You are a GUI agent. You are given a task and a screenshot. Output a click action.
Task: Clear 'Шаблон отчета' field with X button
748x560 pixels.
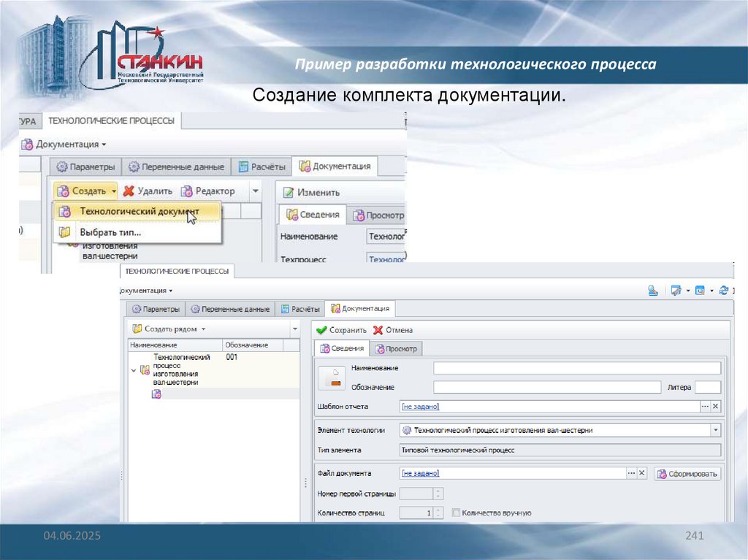pos(715,407)
